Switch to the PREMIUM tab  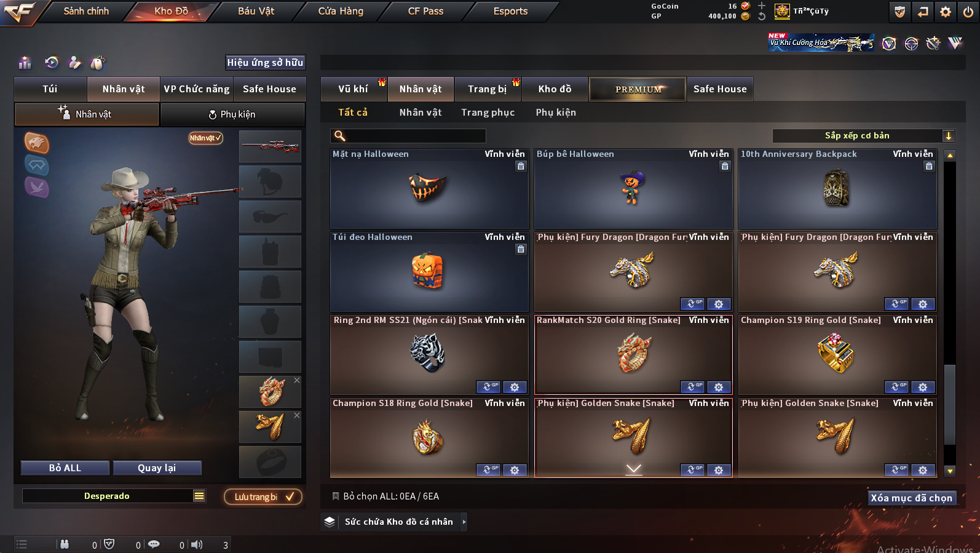pos(638,89)
